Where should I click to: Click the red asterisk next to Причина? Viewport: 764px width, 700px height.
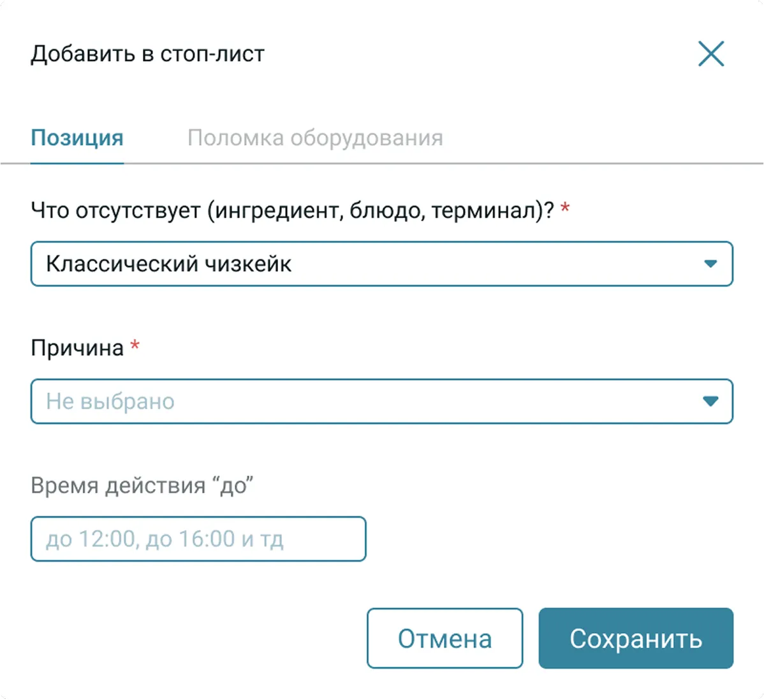135,346
